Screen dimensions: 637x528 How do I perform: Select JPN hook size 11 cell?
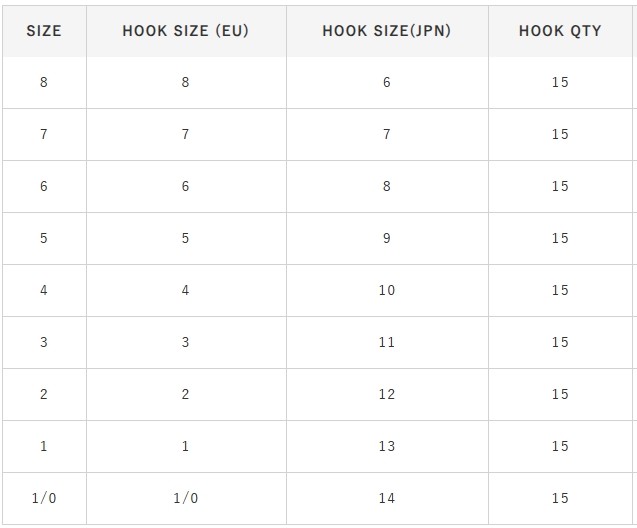tap(387, 342)
